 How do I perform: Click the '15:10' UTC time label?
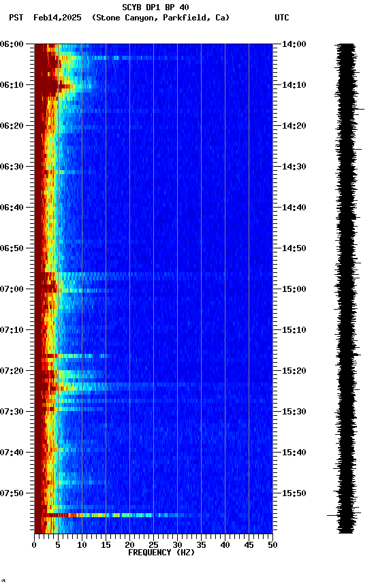(294, 330)
